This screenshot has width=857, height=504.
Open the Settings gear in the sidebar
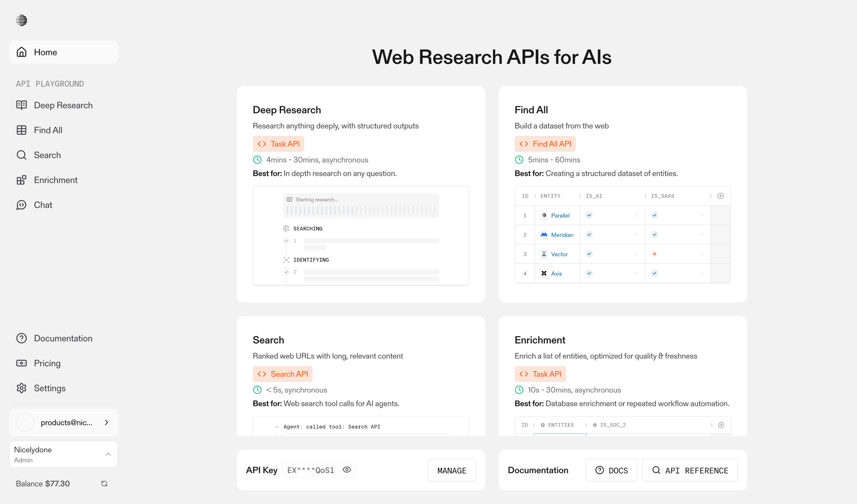coord(21,388)
